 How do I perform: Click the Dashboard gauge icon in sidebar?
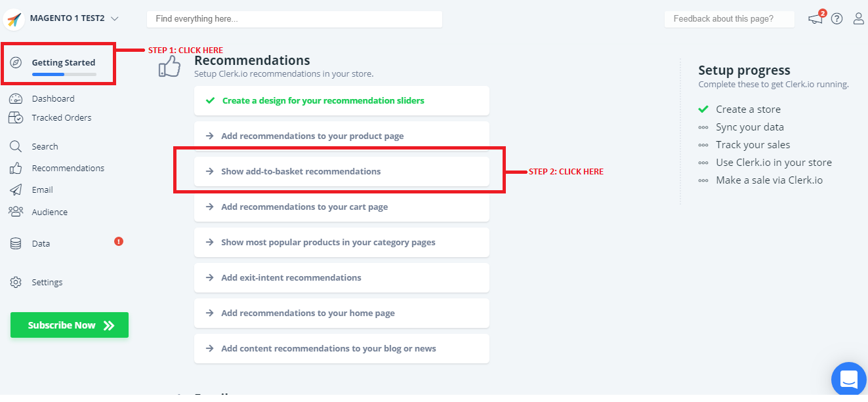[16, 99]
